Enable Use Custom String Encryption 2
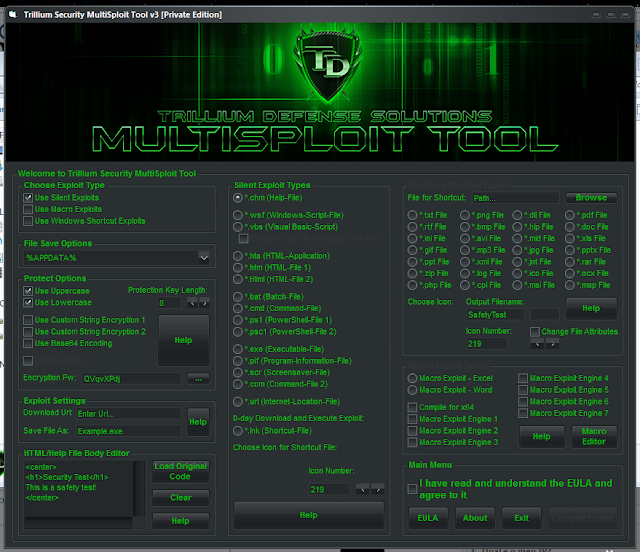 (28, 332)
